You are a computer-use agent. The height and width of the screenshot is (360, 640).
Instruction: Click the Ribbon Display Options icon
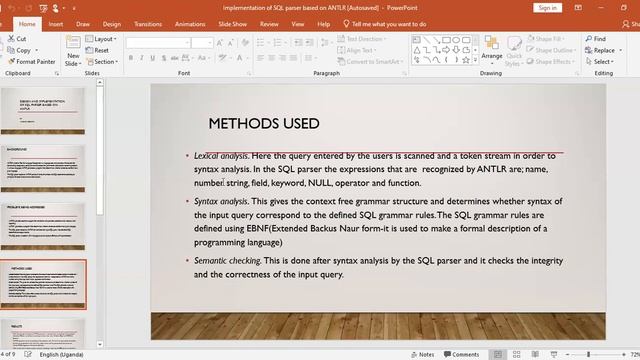[578, 8]
